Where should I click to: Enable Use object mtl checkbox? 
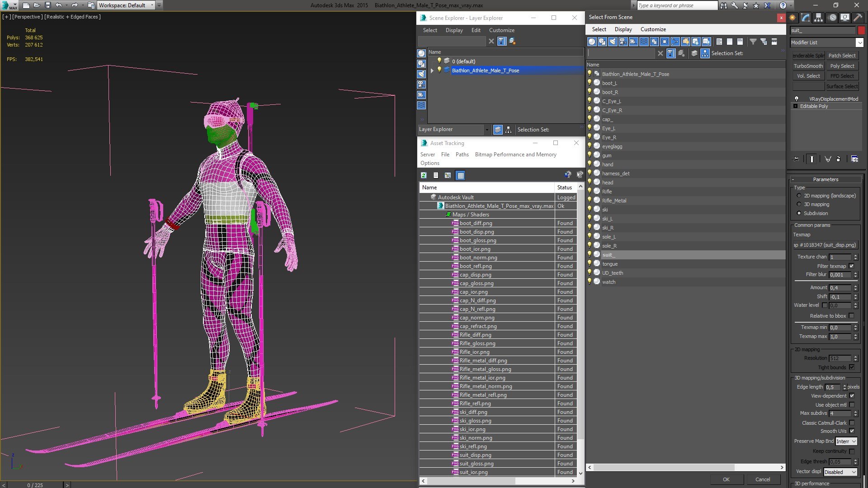852,405
